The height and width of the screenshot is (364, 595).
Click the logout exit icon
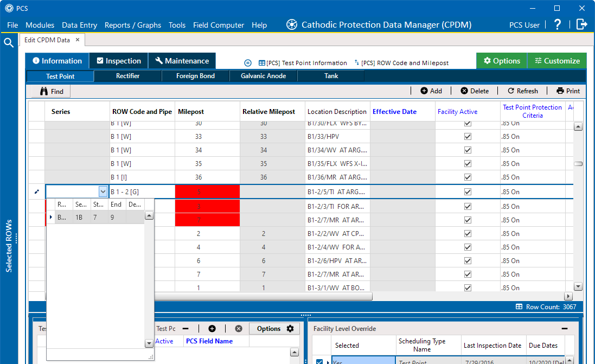pyautogui.click(x=581, y=24)
